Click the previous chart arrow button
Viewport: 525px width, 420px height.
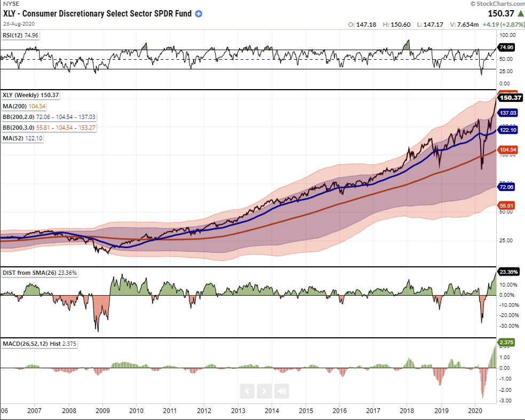(247, 391)
